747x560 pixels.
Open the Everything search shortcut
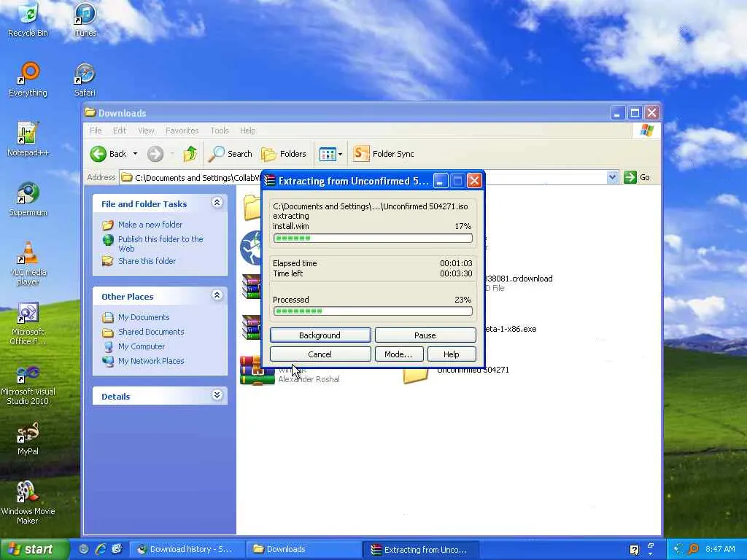pyautogui.click(x=28, y=79)
